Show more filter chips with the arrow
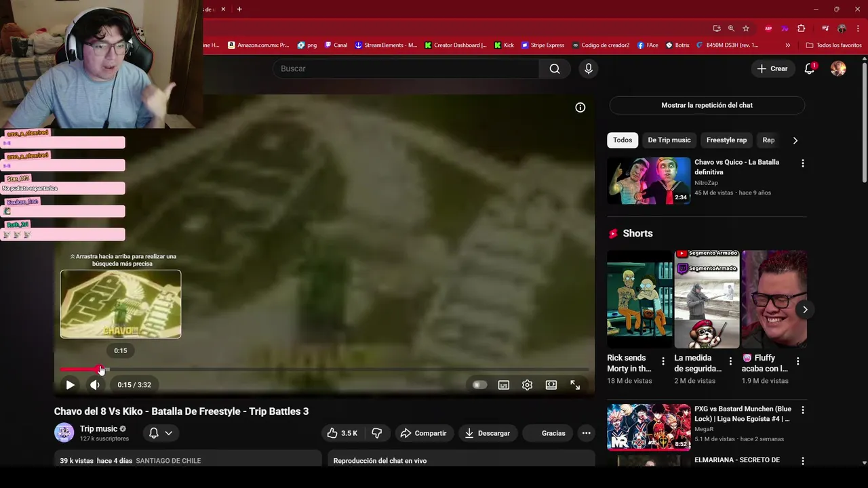 [795, 140]
